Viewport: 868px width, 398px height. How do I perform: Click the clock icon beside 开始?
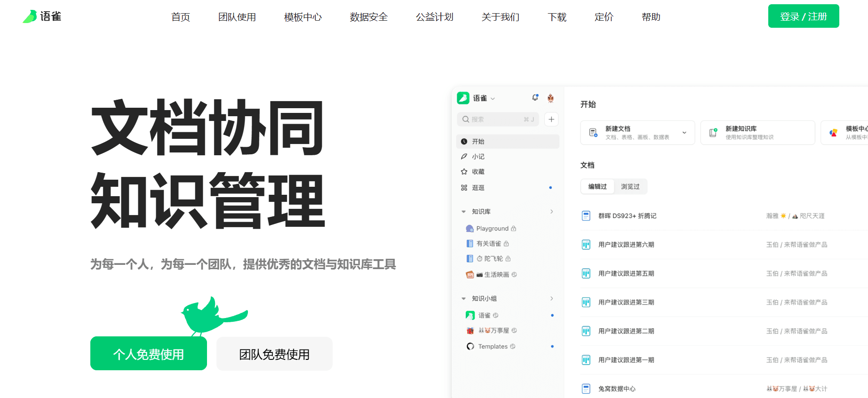(464, 142)
